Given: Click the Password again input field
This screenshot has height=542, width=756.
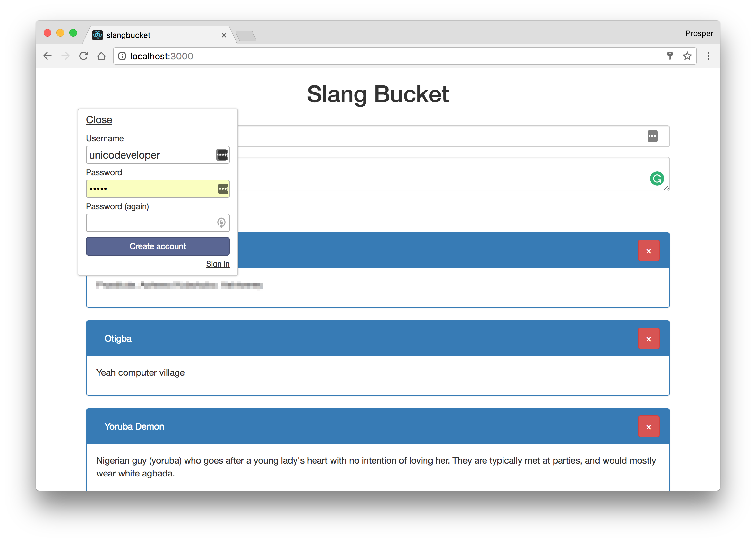Looking at the screenshot, I should tap(158, 222).
